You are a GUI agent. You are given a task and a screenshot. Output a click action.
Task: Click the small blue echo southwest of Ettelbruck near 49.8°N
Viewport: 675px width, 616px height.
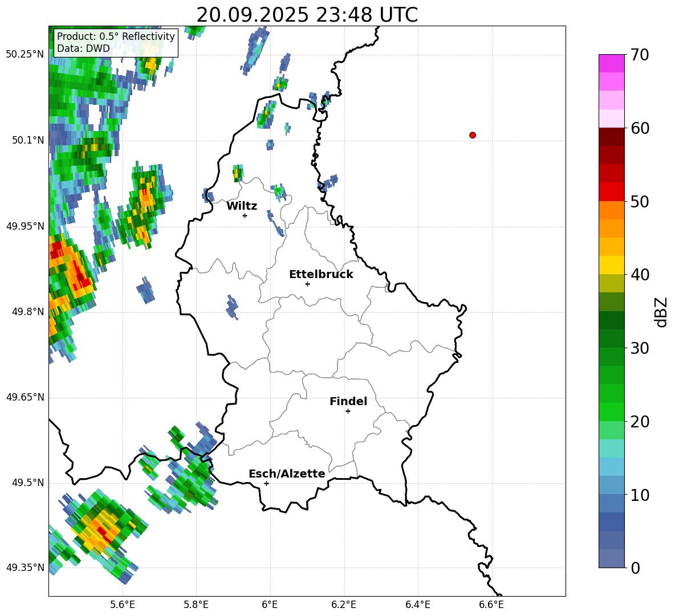click(232, 307)
